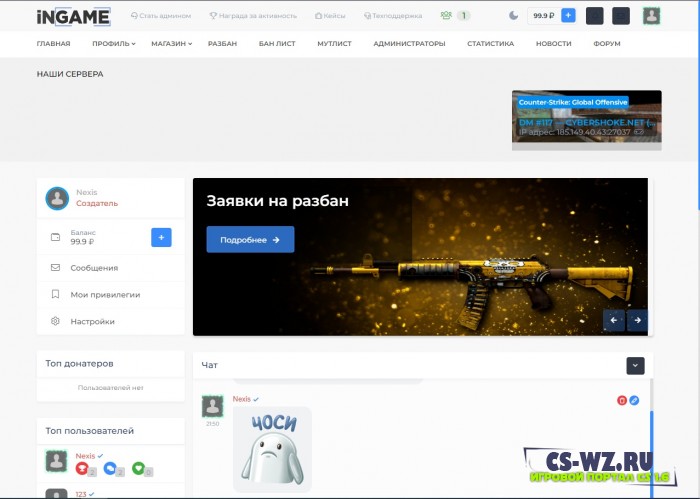This screenshot has height=499, width=700.
Task: Click the Nexis chat message avatar
Action: [212, 406]
